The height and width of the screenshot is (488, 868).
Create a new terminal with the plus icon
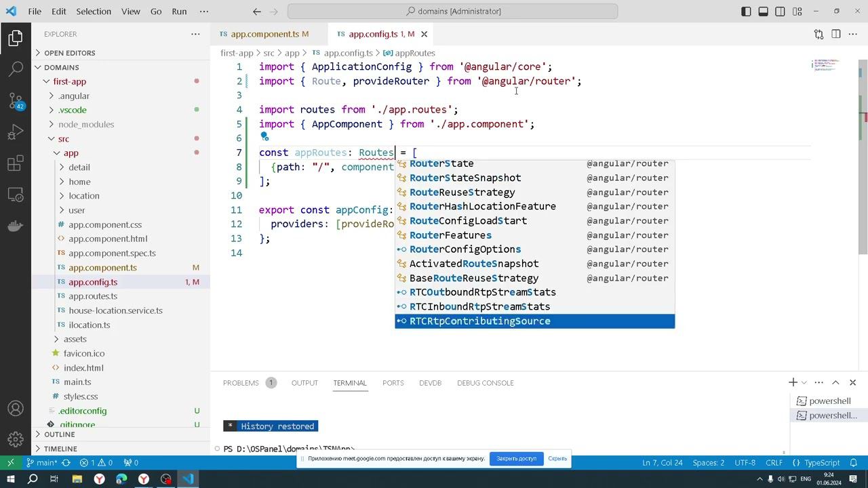tap(793, 383)
